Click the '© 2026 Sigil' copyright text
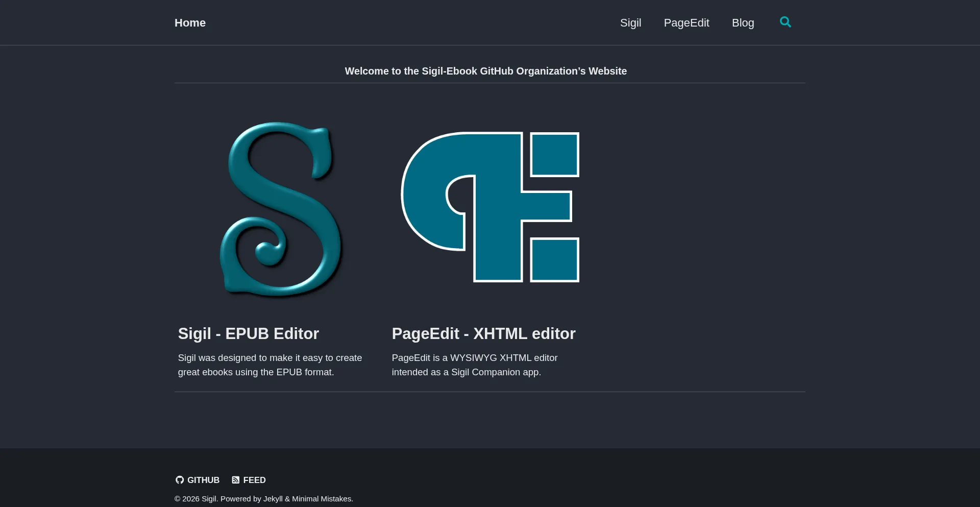 [195, 499]
